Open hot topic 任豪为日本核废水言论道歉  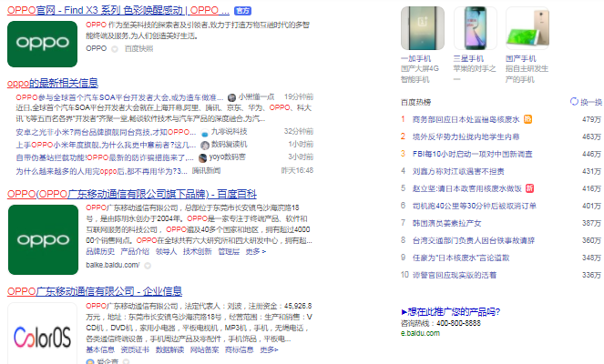coord(461,258)
